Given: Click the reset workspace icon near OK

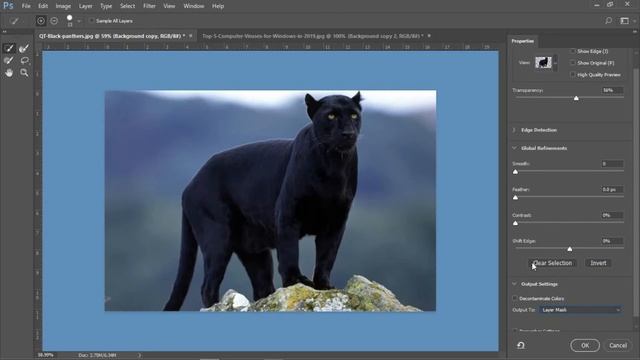Looking at the screenshot, I should pyautogui.click(x=521, y=345).
